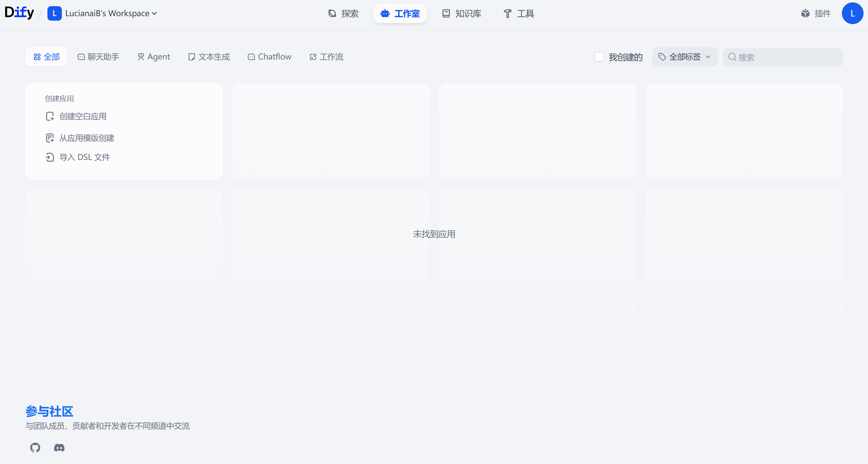Filter apps by Chatflow type
868x464 pixels.
click(269, 57)
